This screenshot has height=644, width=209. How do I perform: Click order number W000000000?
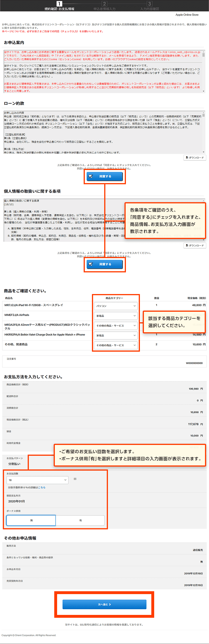194,363
